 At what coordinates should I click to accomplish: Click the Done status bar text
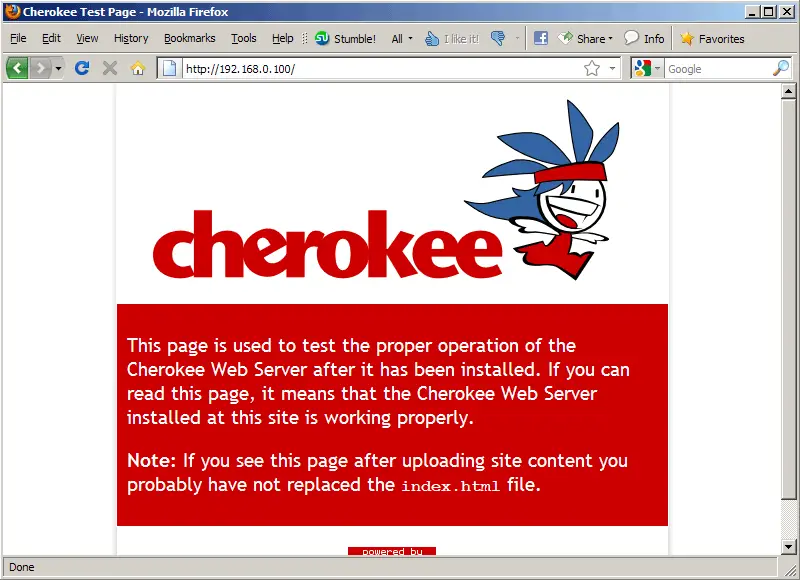tap(22, 567)
